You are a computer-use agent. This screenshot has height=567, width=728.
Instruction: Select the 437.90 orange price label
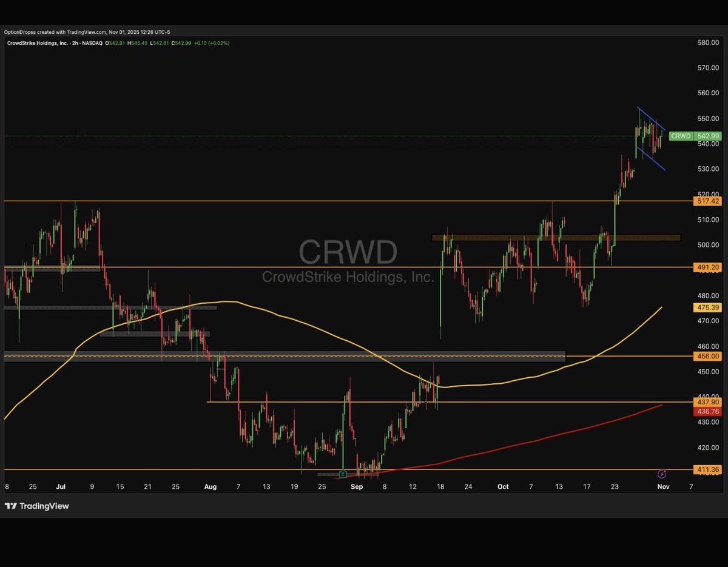707,402
